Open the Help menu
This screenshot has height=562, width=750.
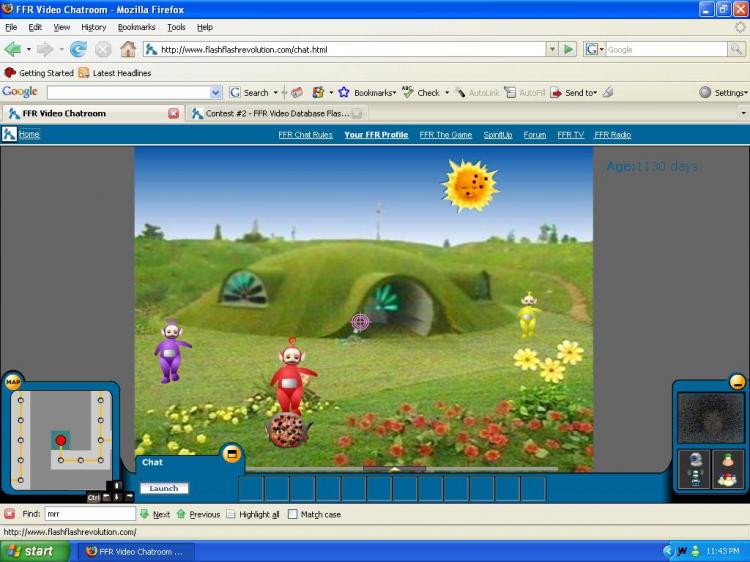205,27
